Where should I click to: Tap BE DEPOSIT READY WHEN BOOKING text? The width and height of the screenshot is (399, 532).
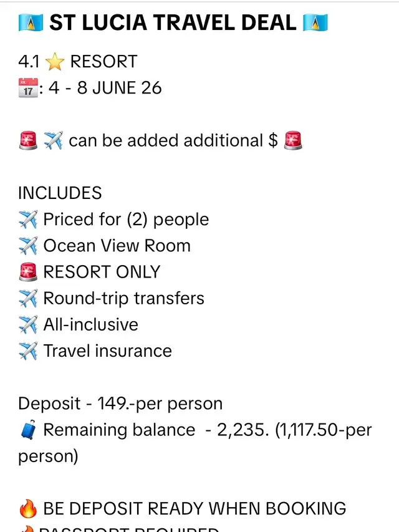pyautogui.click(x=195, y=508)
